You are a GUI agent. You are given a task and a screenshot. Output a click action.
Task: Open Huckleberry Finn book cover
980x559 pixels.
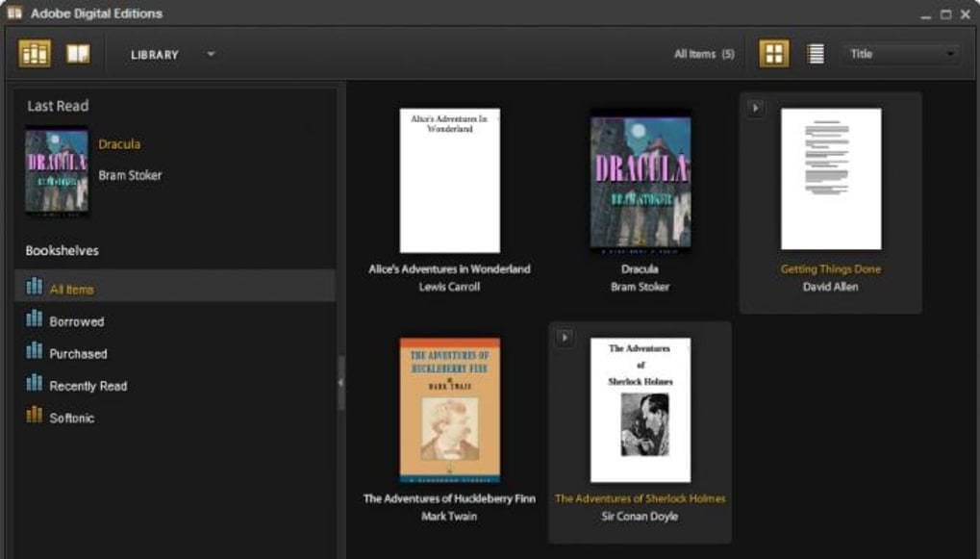(x=450, y=410)
